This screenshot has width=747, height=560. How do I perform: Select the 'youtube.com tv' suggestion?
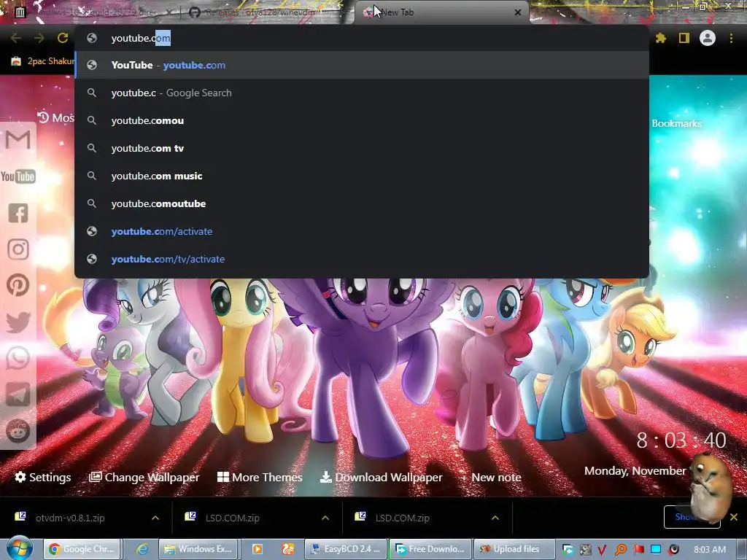[x=362, y=148]
